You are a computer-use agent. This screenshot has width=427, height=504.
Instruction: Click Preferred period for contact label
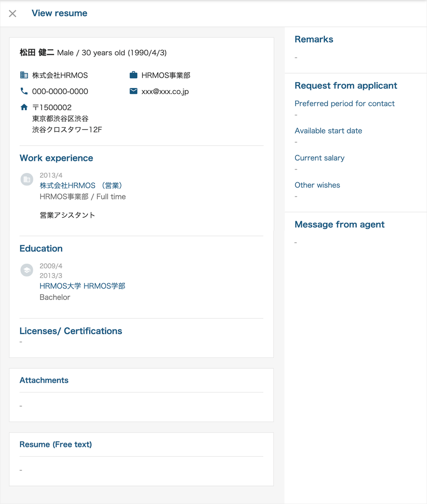[x=345, y=104]
